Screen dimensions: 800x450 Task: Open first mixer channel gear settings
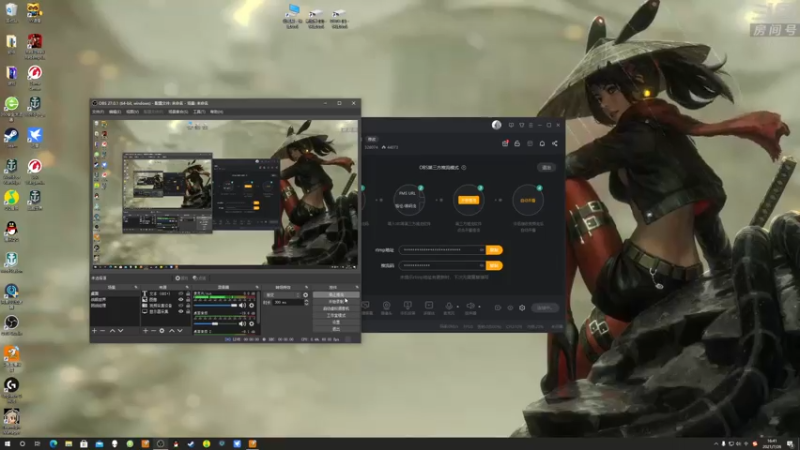[x=252, y=306]
